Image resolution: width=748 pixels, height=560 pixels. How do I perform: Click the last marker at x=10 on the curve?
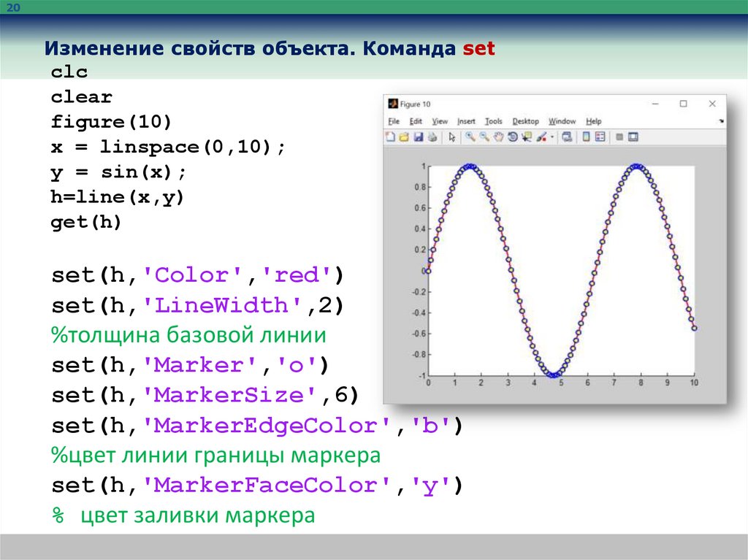(x=694, y=328)
